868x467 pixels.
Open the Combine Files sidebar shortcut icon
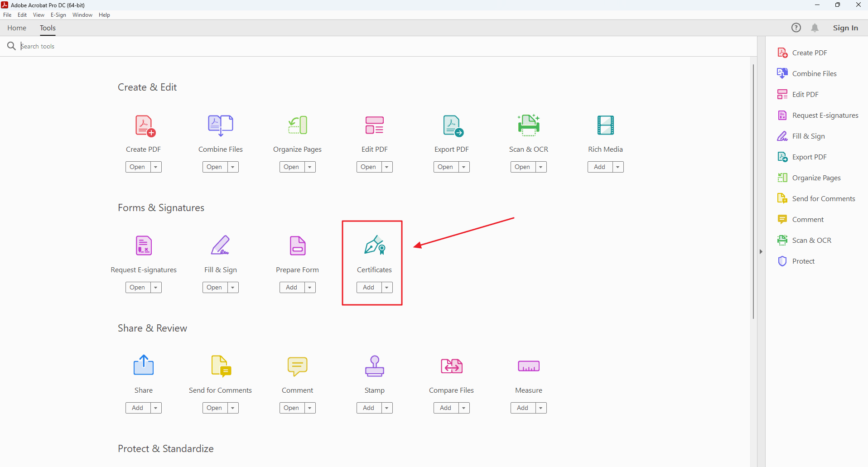click(x=782, y=73)
